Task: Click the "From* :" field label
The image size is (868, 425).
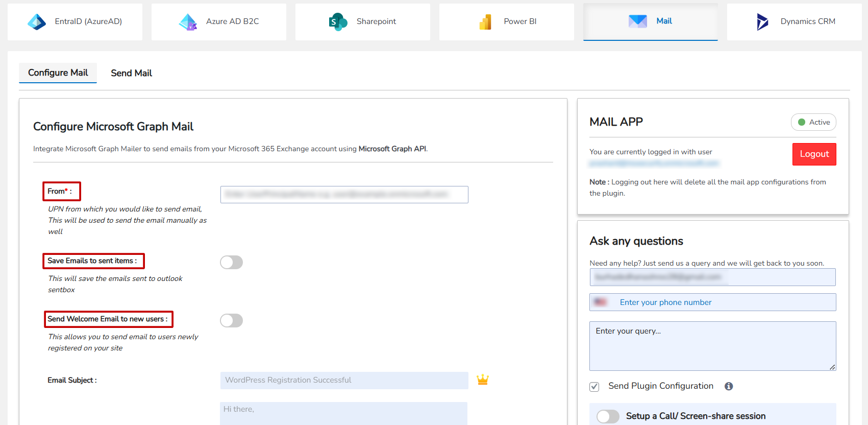Action: 60,191
